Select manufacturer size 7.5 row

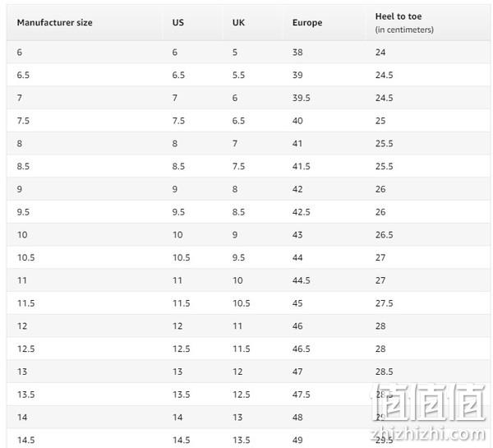click(248, 121)
